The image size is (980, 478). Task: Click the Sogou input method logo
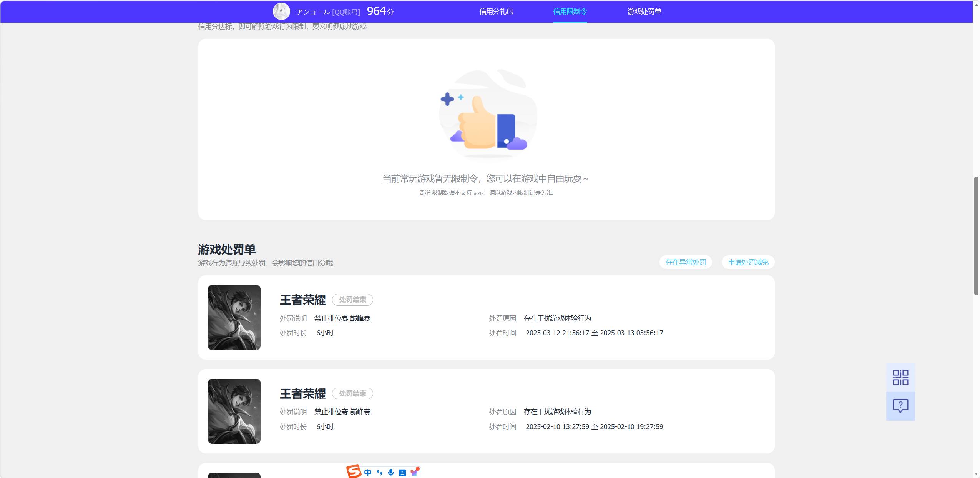354,471
